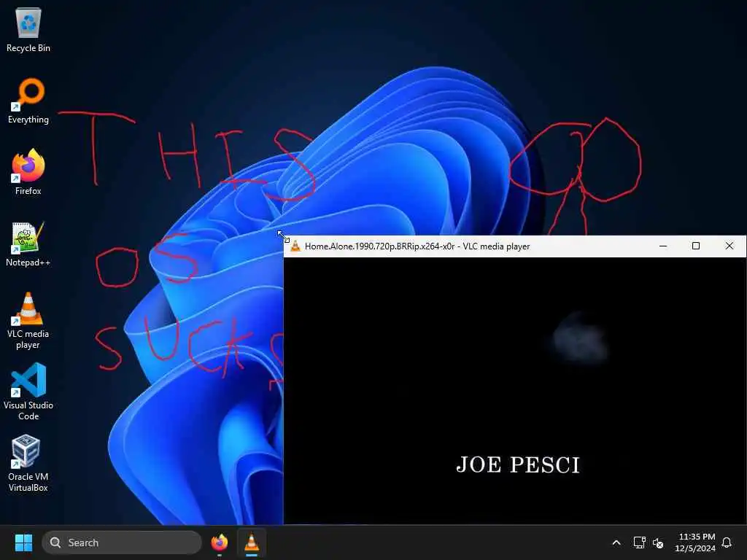This screenshot has height=560, width=747.
Task: Click the taskbar Search box
Action: pos(122,542)
